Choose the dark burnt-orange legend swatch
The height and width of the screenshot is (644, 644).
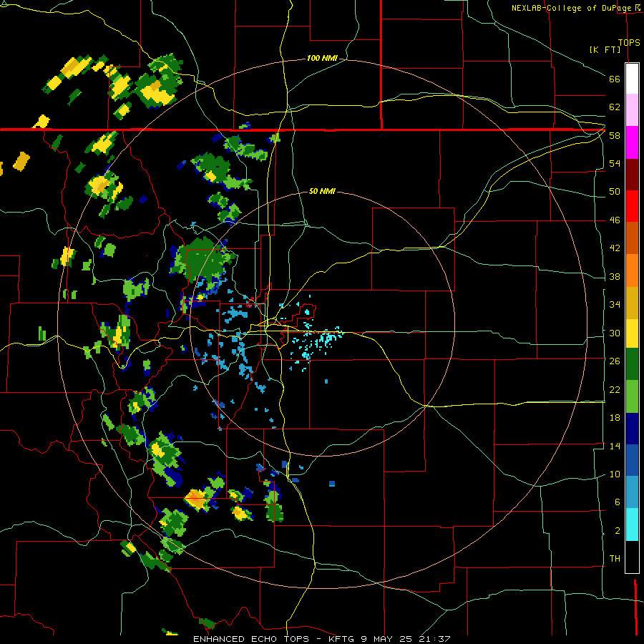point(632,238)
